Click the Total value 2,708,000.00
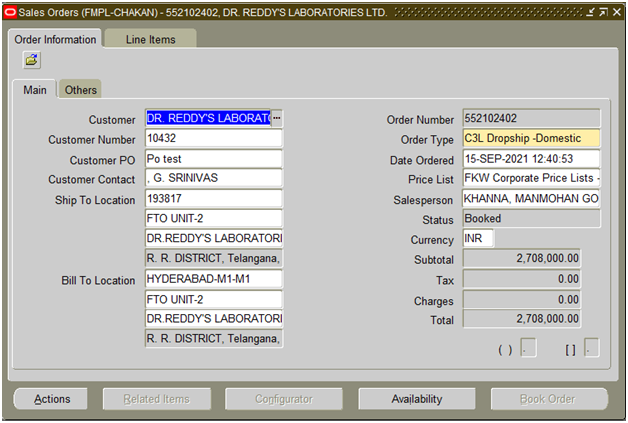Viewport: 628px width, 423px height. click(x=521, y=319)
